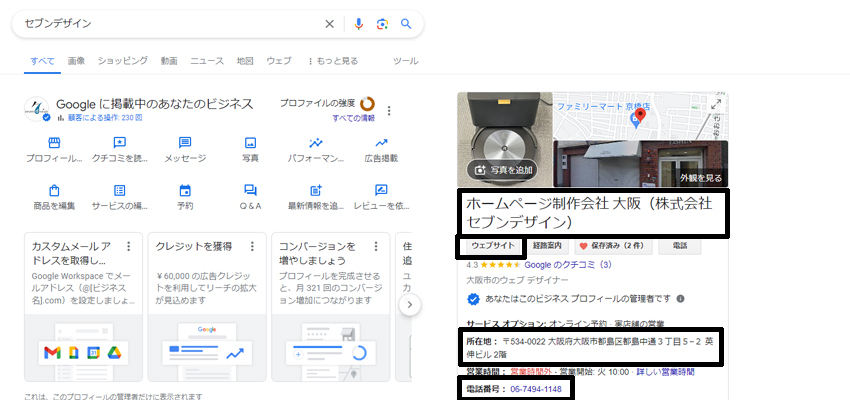Click the profile strength ring indicator

[x=367, y=103]
